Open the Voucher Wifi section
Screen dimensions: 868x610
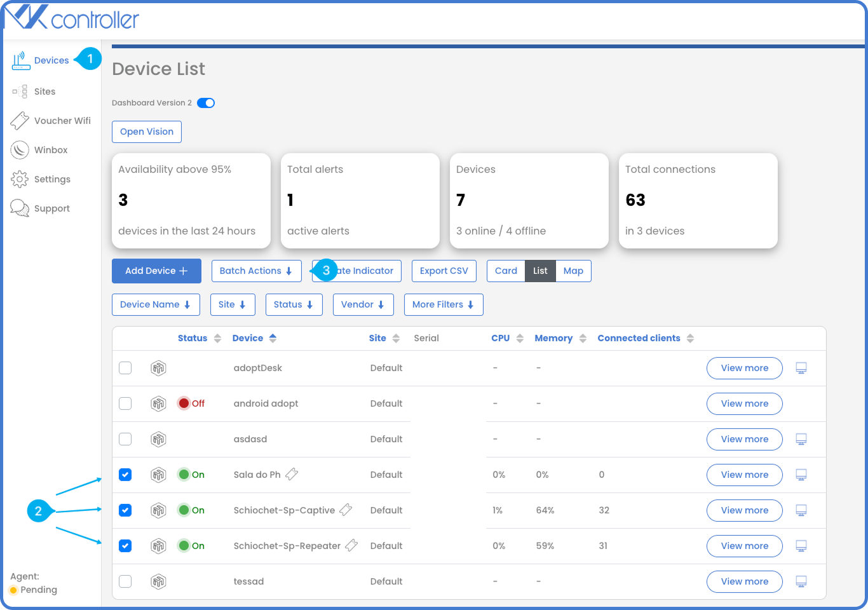point(60,120)
